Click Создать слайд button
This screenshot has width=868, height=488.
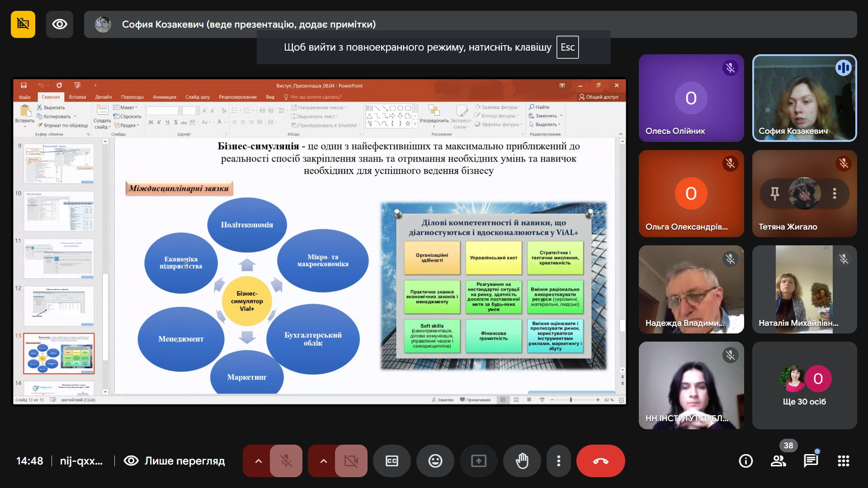102,117
